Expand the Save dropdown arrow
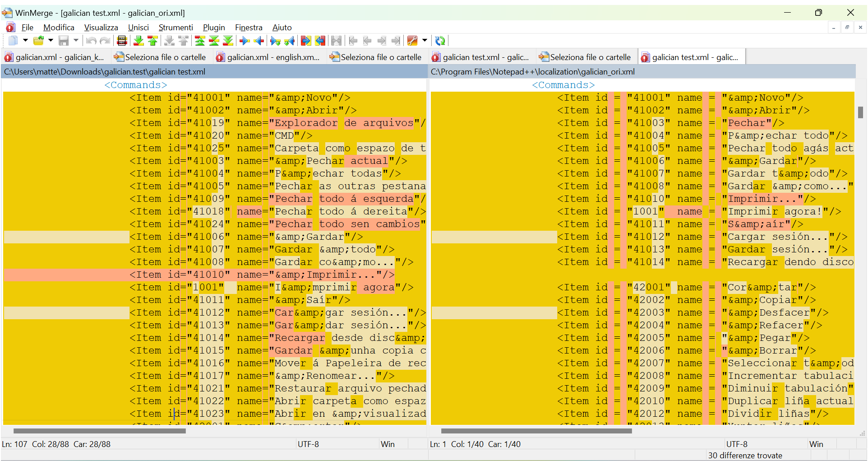868x461 pixels. click(x=76, y=41)
